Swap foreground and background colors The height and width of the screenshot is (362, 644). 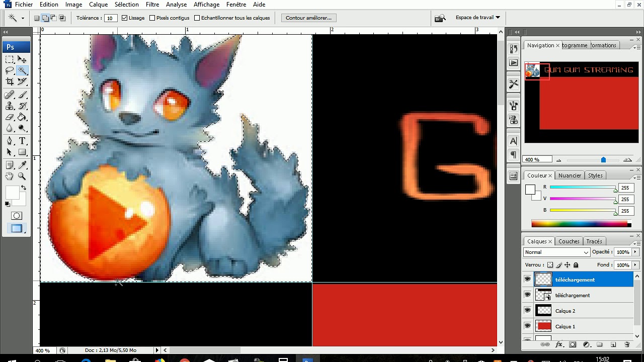[x=23, y=188]
